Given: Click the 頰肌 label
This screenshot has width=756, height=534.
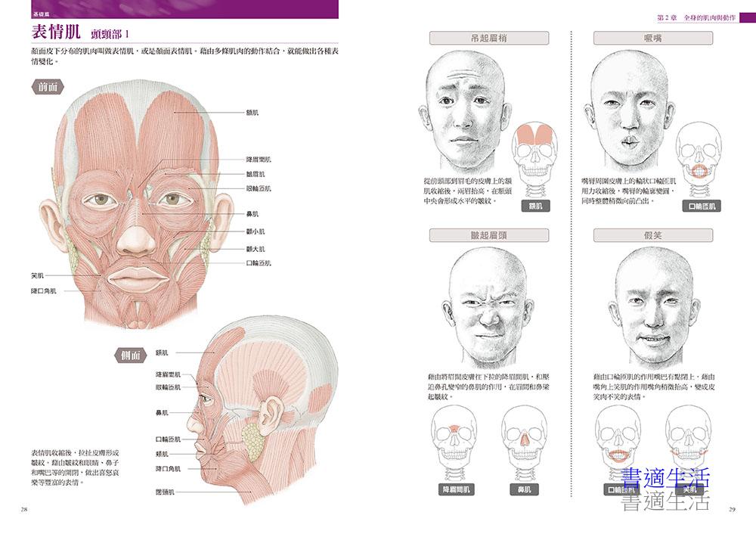Looking at the screenshot, I should point(162,454).
